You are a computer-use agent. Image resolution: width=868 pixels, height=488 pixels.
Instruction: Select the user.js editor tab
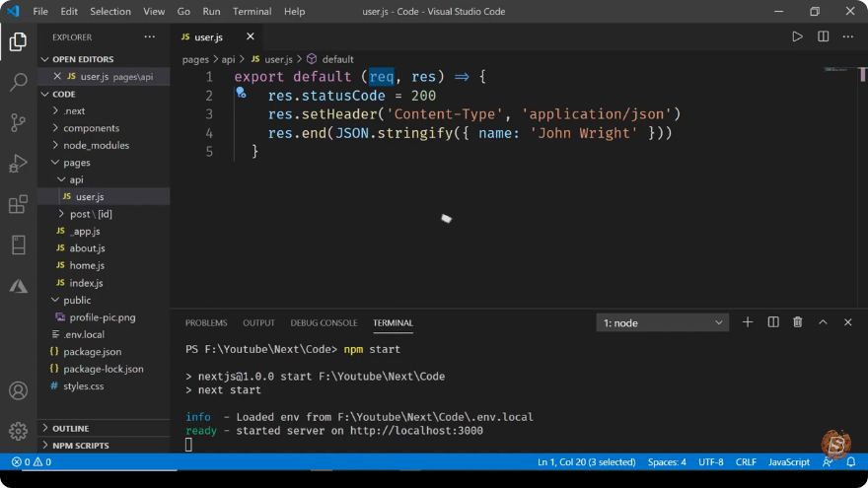click(x=209, y=37)
